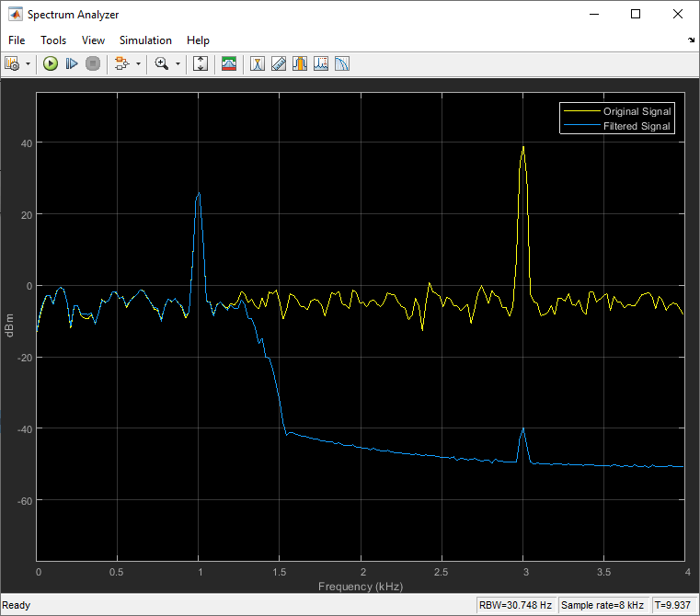Select the Zoom magnifier tool

tap(162, 63)
